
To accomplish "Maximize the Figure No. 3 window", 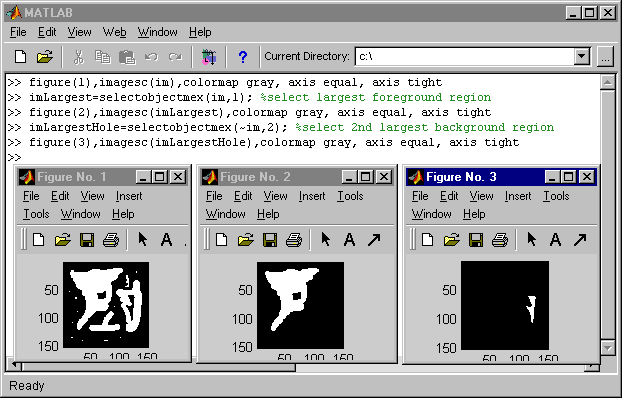I will 568,177.
